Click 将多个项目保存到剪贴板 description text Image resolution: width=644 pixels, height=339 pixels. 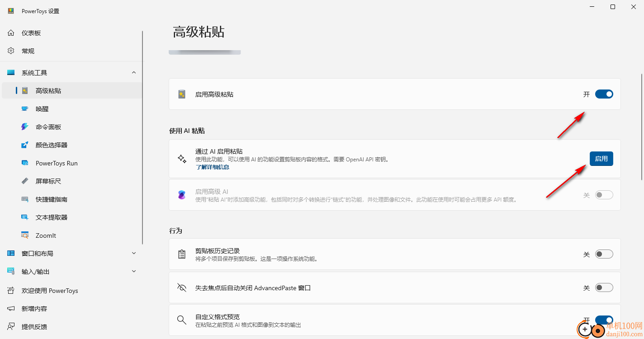click(x=256, y=259)
